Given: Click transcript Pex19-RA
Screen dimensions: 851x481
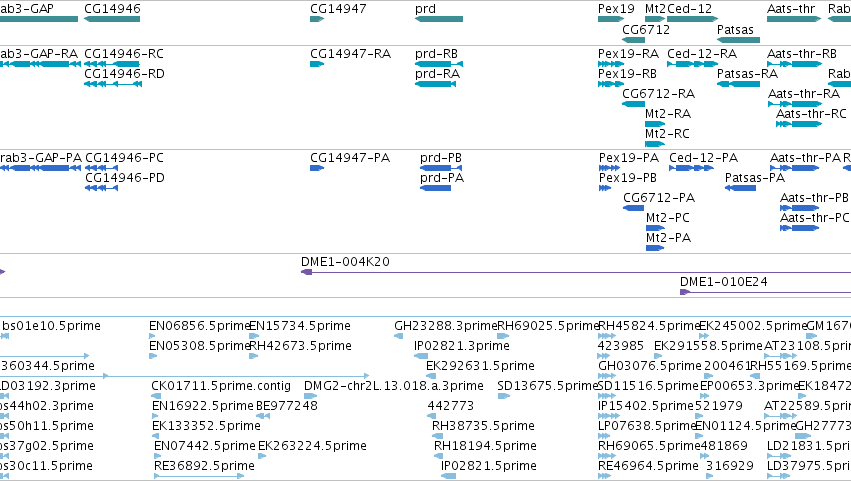Looking at the screenshot, I should (611, 64).
